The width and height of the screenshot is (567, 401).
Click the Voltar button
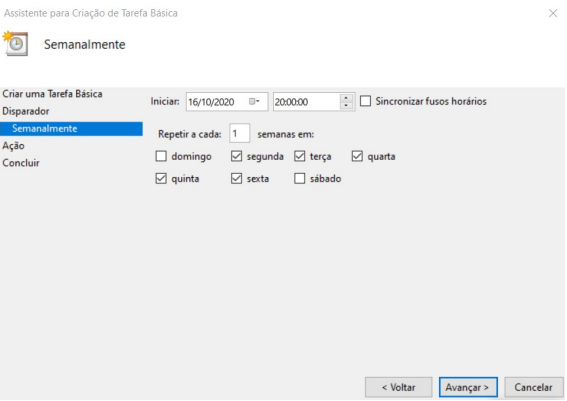[x=398, y=387]
